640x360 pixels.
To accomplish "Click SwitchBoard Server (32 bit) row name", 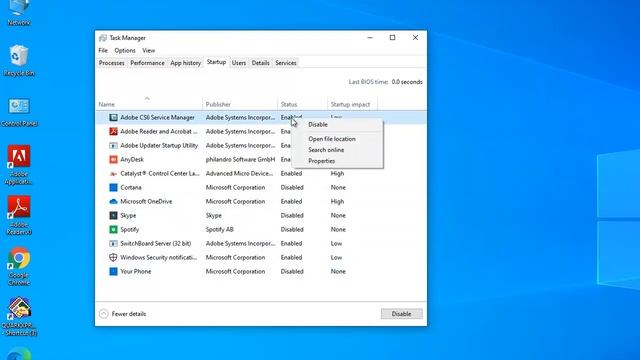I will coord(156,244).
